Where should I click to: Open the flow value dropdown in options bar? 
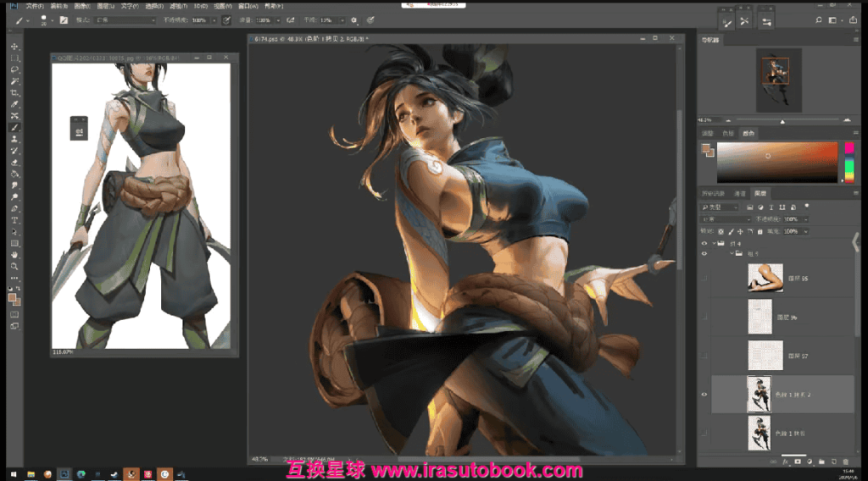tap(278, 20)
